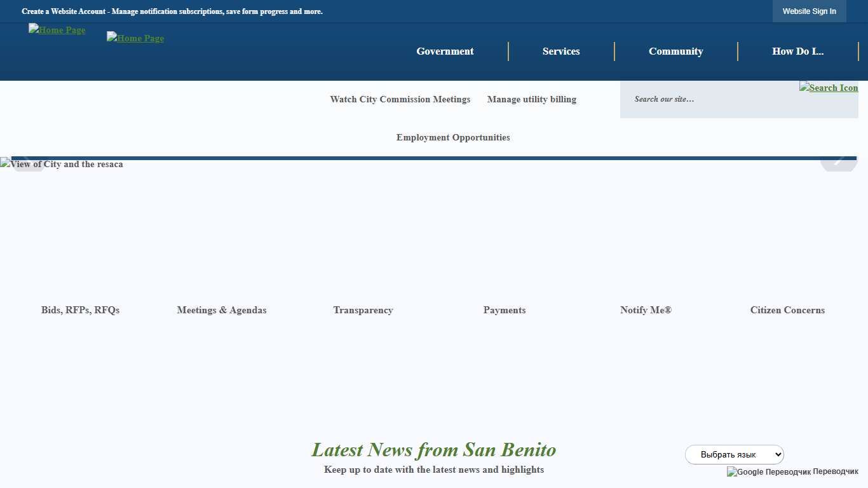Open the Payments quick link
Screen dimensions: 868x488
505,310
